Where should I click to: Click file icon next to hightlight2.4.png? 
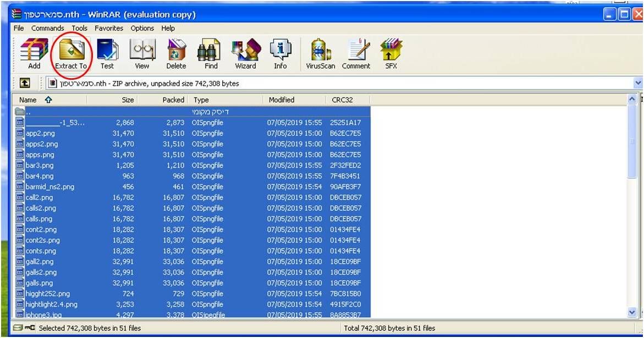tap(20, 304)
